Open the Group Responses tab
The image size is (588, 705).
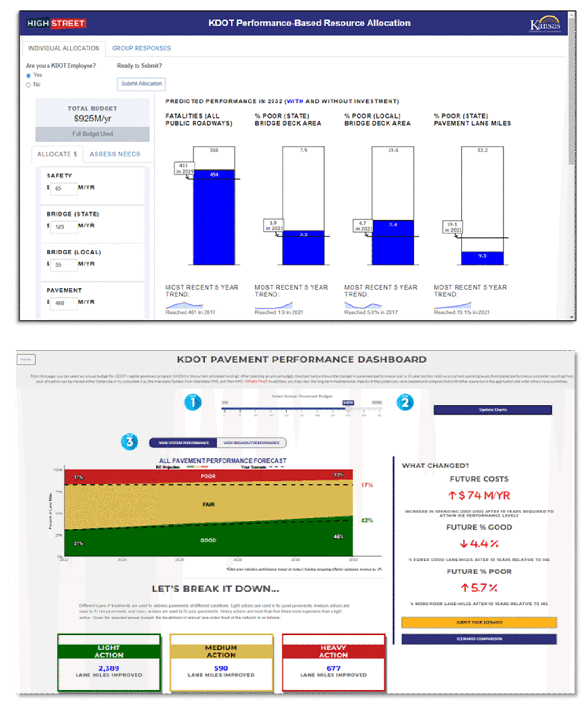tap(141, 48)
